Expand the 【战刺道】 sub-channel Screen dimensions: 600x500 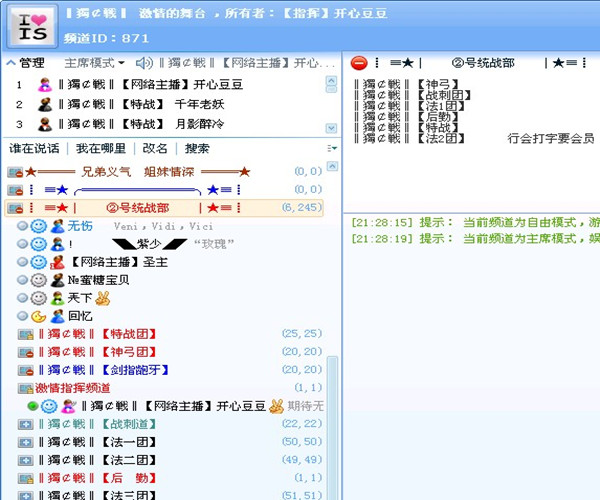[26, 424]
